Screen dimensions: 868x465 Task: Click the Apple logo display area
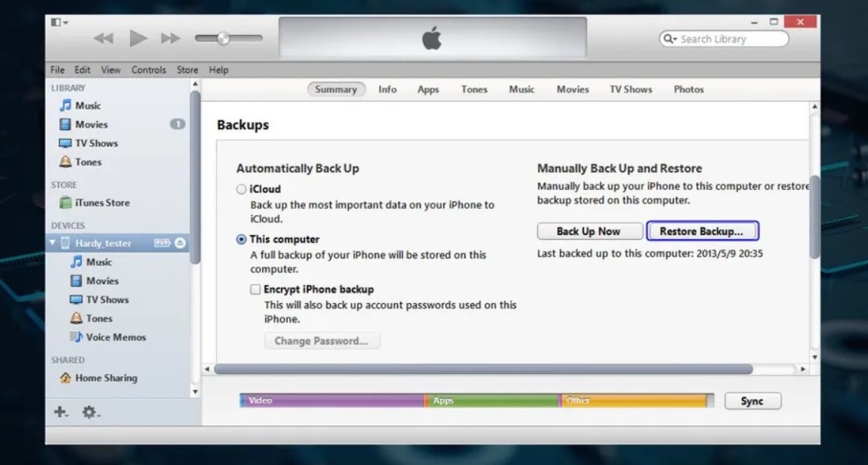coord(432,37)
